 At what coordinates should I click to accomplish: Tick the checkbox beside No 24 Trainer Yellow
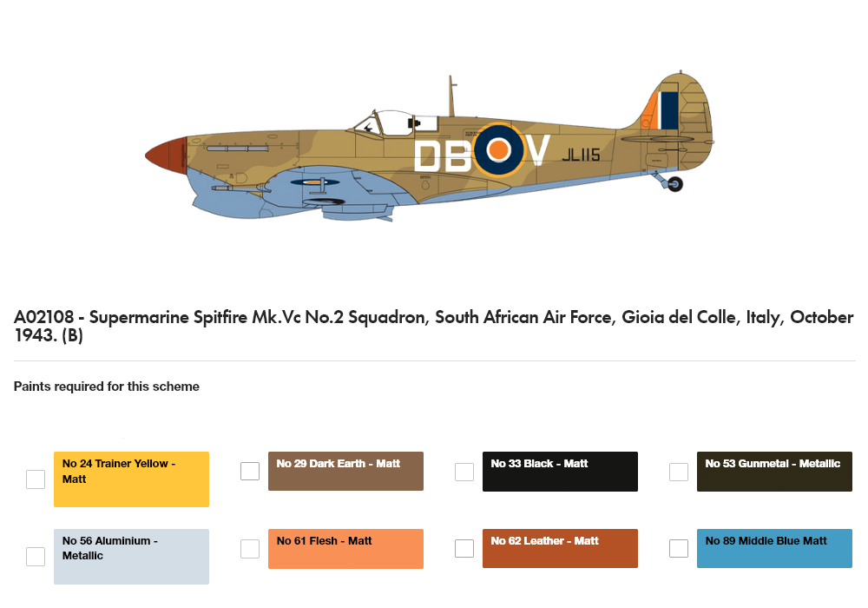pyautogui.click(x=36, y=479)
